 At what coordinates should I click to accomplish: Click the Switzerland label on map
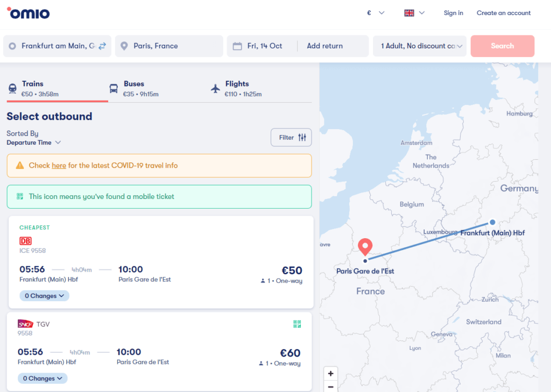484,322
